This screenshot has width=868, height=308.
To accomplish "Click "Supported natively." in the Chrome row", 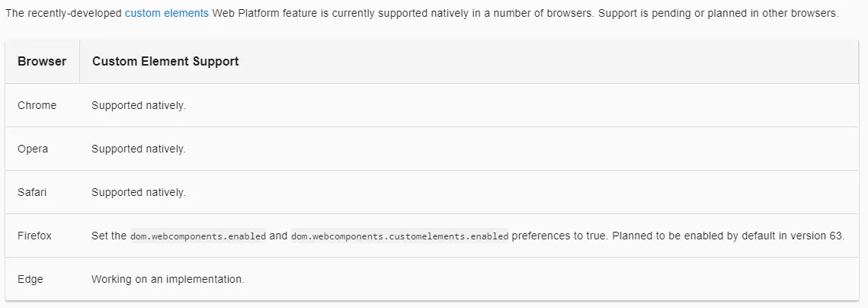I will pos(139,105).
